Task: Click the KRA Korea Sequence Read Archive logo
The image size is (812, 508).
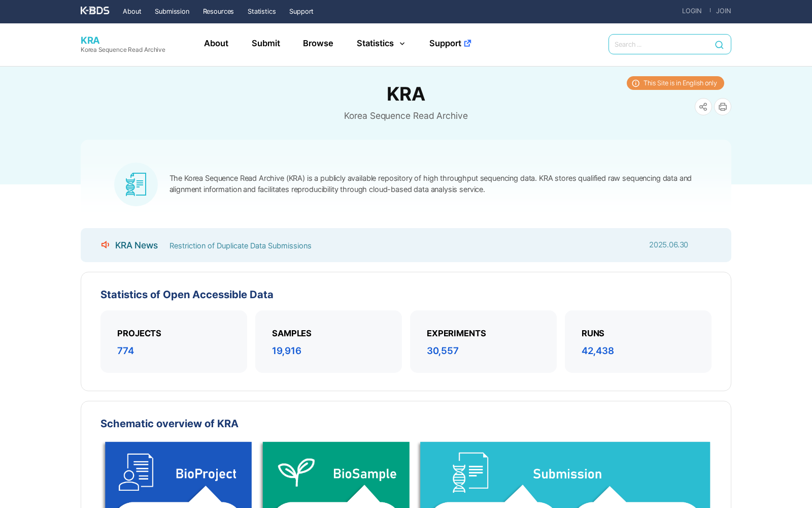Action: tap(123, 44)
